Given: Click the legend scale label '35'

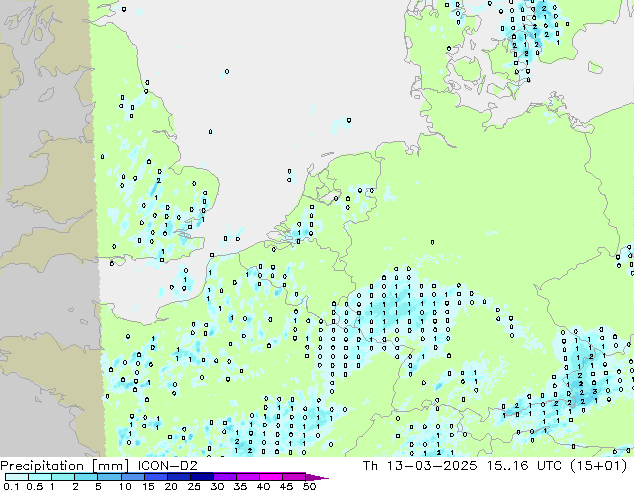Looking at the screenshot, I should pos(240,486).
